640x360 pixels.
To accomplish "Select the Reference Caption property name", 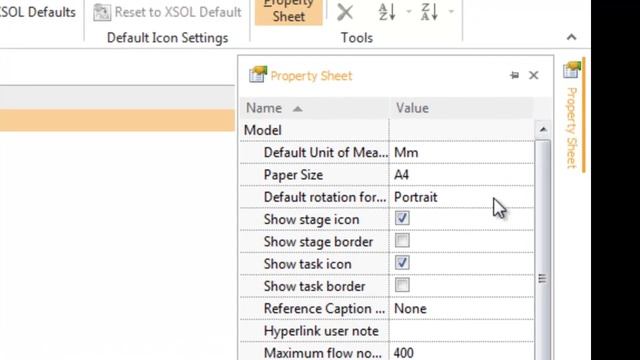I will tap(324, 309).
